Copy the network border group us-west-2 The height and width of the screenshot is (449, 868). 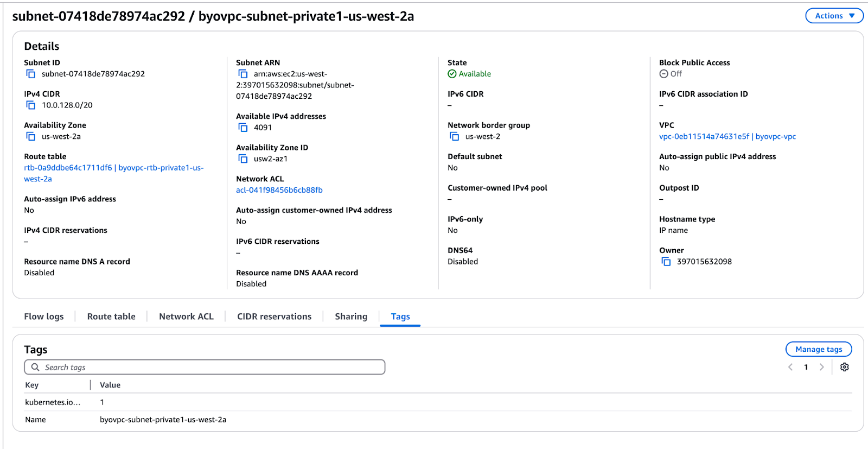454,136
